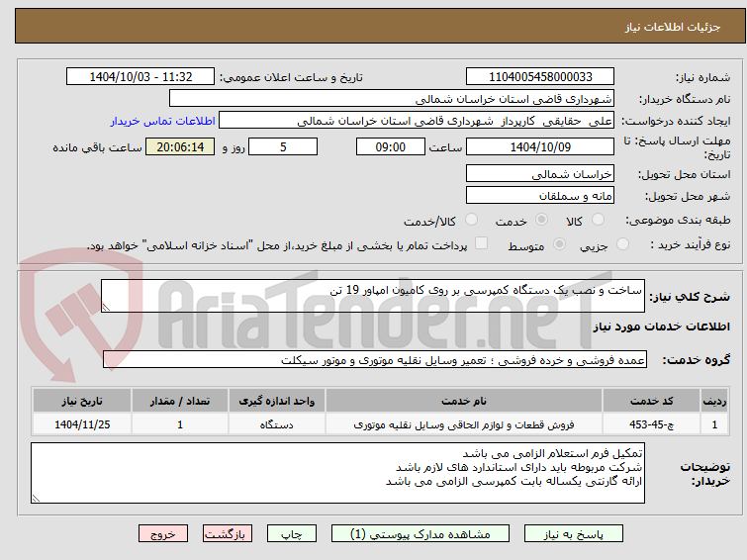Click the تعداد / مقدار column header
This screenshot has height=560, width=747.
coord(180,401)
